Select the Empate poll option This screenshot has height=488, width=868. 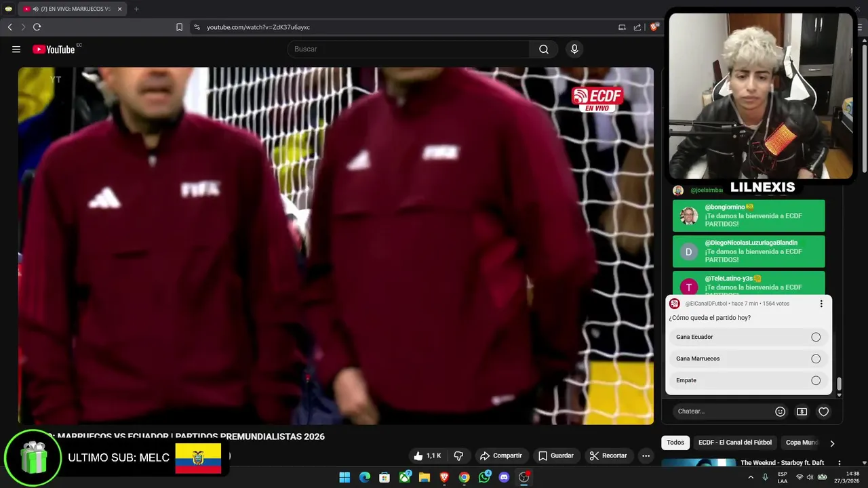pos(749,380)
